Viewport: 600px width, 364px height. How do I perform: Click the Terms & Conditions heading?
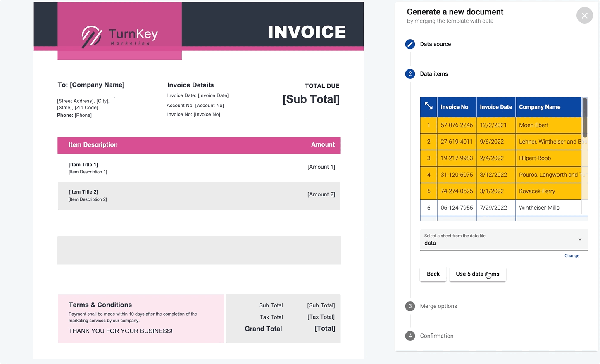click(x=100, y=305)
